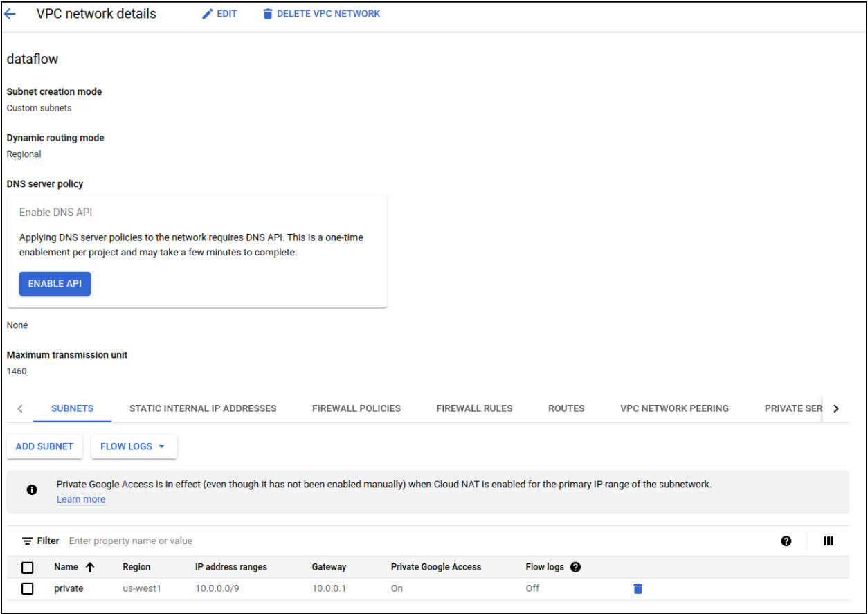Click the dataflow network name
Screen dimensions: 868x614
(x=33, y=59)
